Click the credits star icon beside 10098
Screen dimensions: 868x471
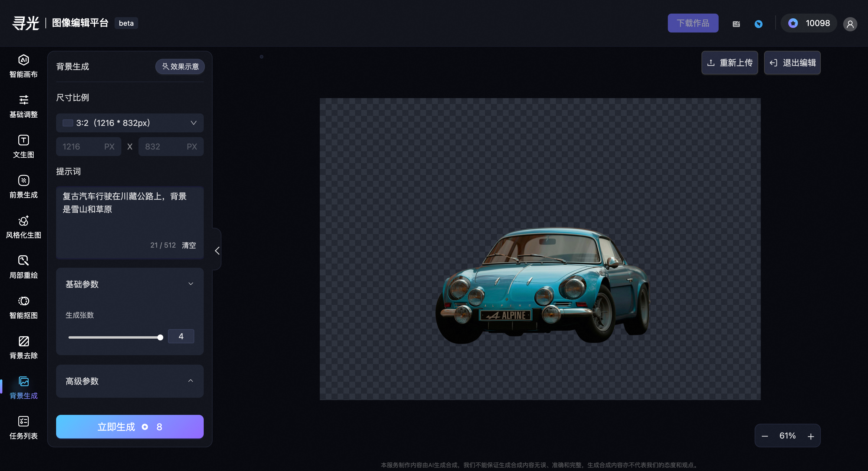pyautogui.click(x=793, y=23)
